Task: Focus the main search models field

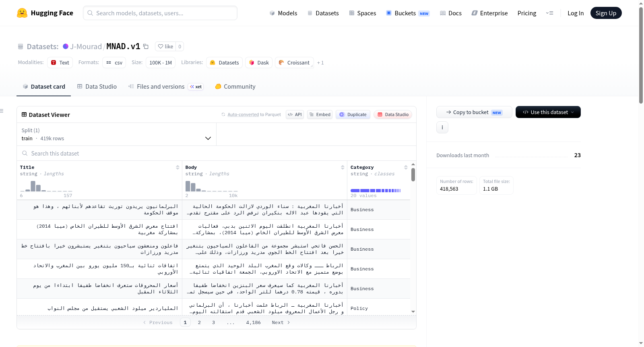Action: tap(160, 13)
